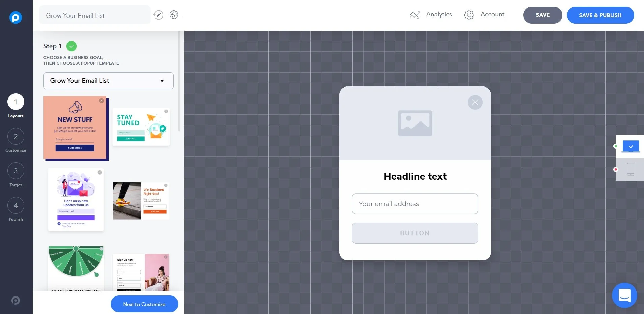This screenshot has width=644, height=314.
Task: Select the NEW STUFF popup template
Action: point(75,128)
